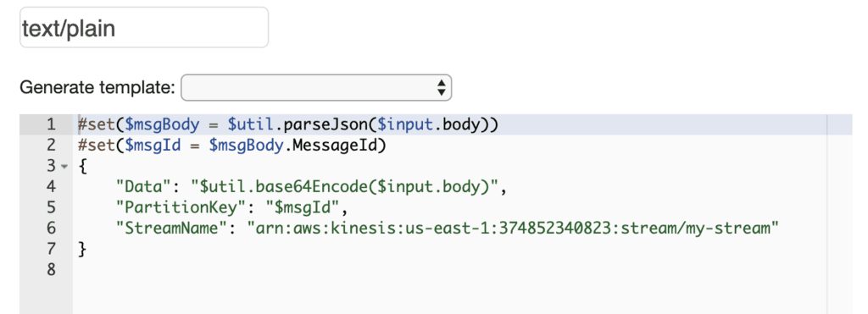The image size is (868, 314).
Task: Click the Generate template dropdown arrows
Action: tap(441, 87)
